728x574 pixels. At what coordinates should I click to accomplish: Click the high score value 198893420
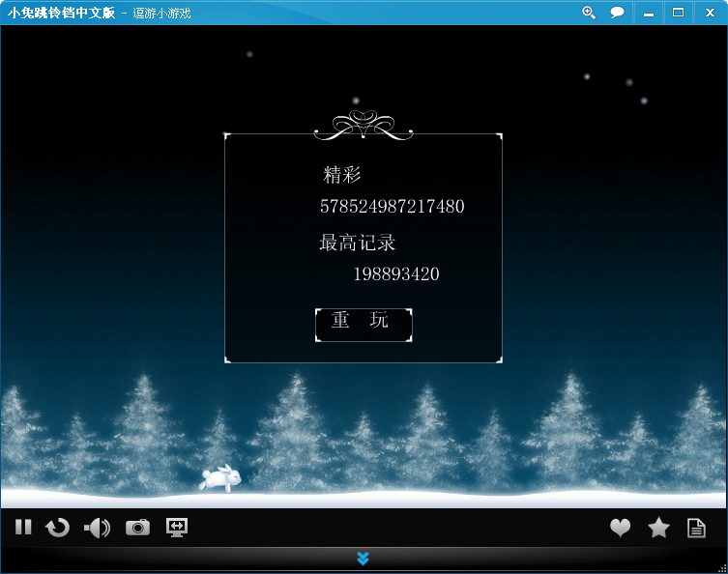point(396,273)
